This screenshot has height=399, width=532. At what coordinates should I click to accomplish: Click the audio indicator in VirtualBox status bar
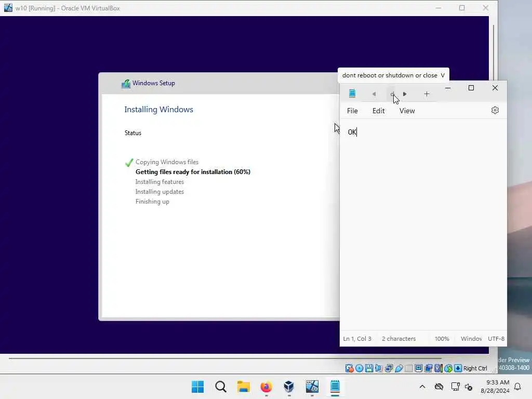pos(379,368)
